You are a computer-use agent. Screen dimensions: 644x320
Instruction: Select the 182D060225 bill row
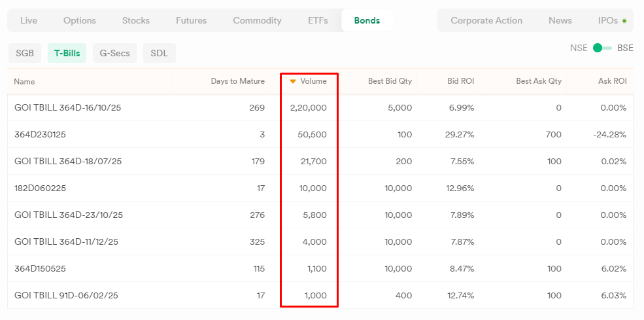pos(320,188)
